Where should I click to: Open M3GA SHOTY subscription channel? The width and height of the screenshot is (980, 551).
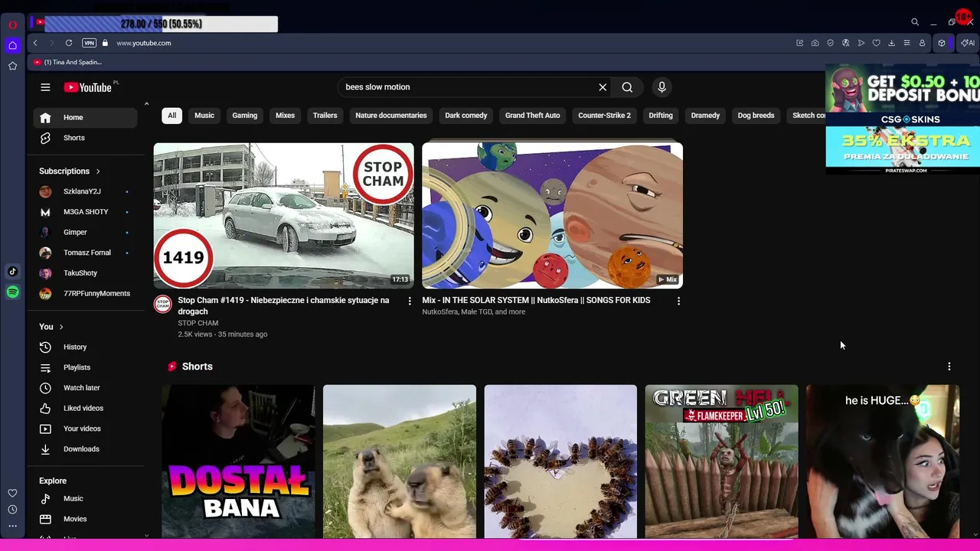(85, 212)
